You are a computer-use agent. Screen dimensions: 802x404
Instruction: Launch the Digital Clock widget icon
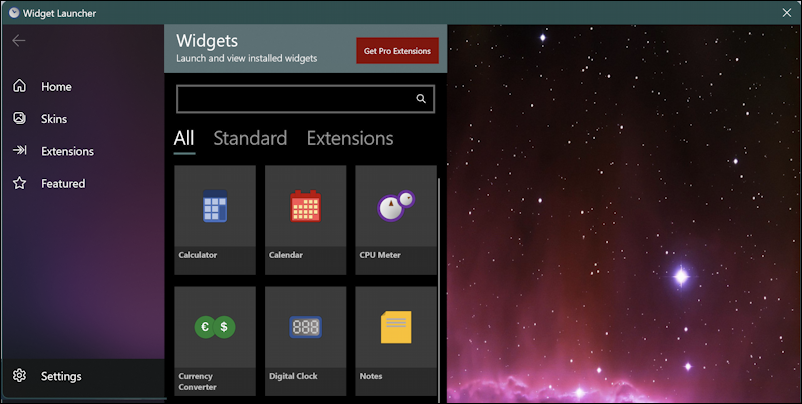tap(305, 327)
